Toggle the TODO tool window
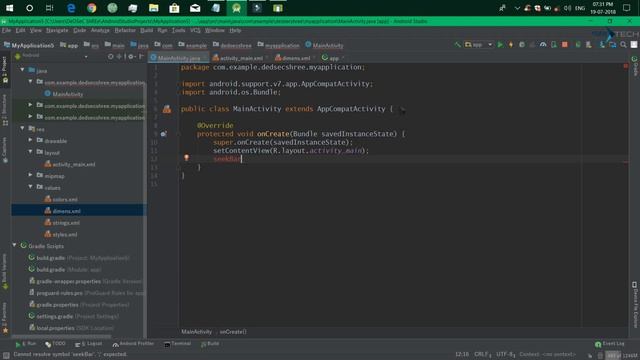This screenshot has width=640, height=360. point(56,344)
